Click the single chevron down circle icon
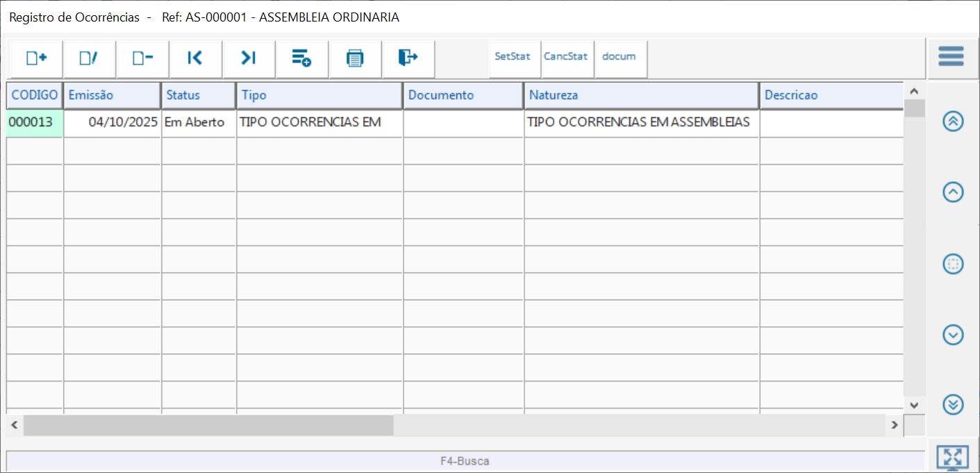 pos(953,335)
